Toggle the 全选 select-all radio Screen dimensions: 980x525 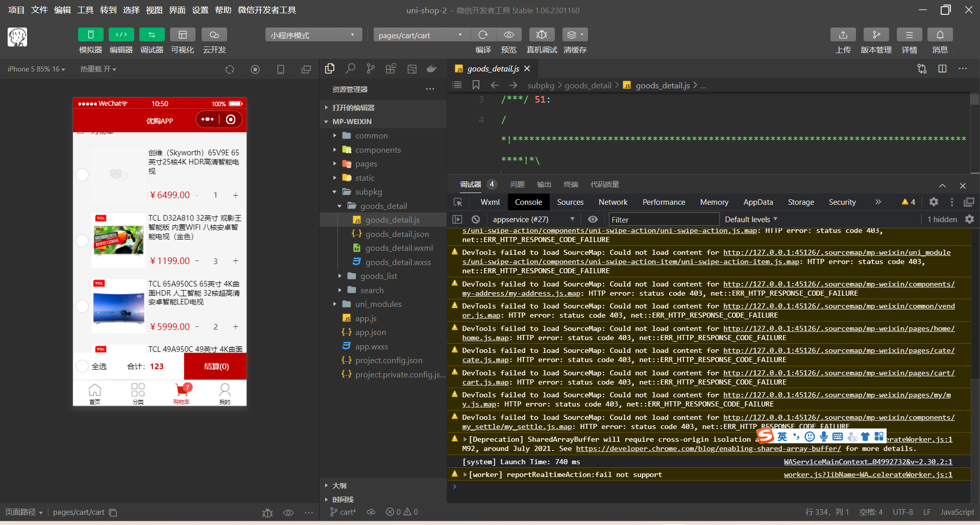(x=82, y=366)
